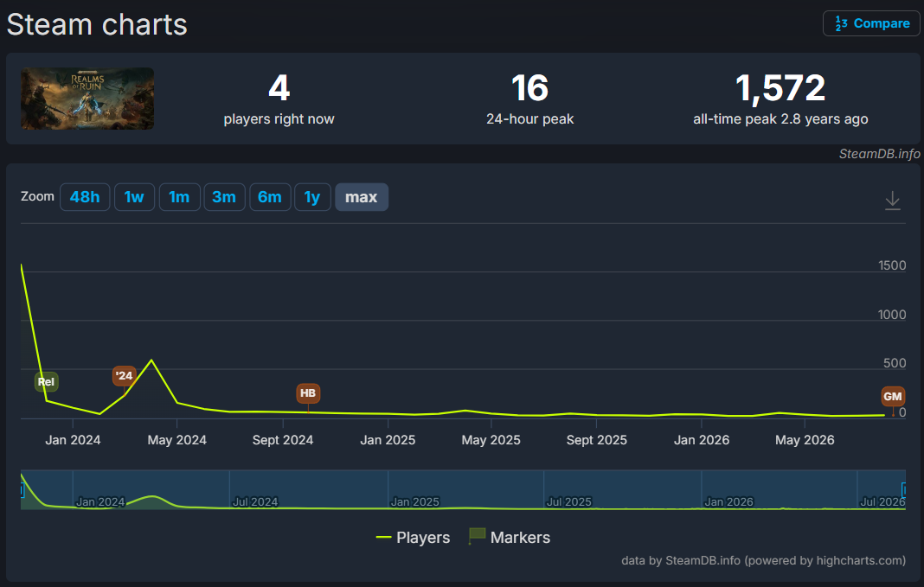Download chart via the arrow icon
The image size is (924, 587).
tap(892, 201)
